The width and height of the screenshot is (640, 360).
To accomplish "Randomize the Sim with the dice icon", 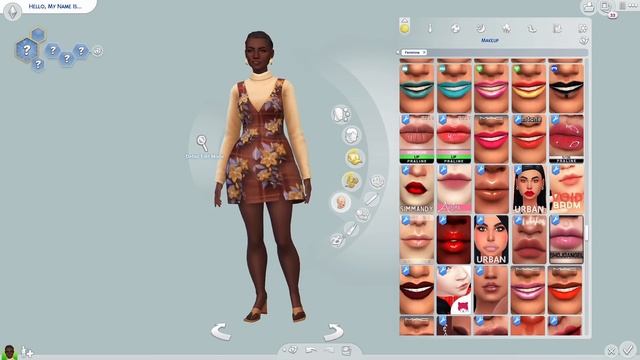I will [x=292, y=350].
